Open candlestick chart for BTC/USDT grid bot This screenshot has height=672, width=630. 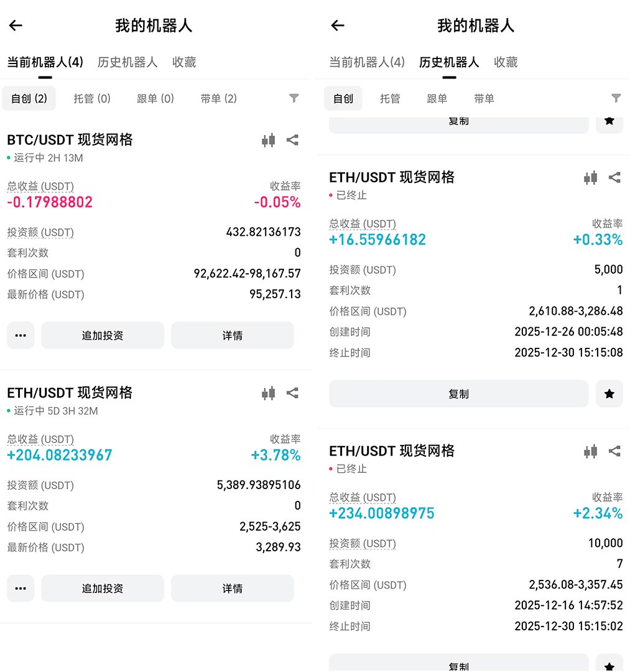click(x=269, y=140)
